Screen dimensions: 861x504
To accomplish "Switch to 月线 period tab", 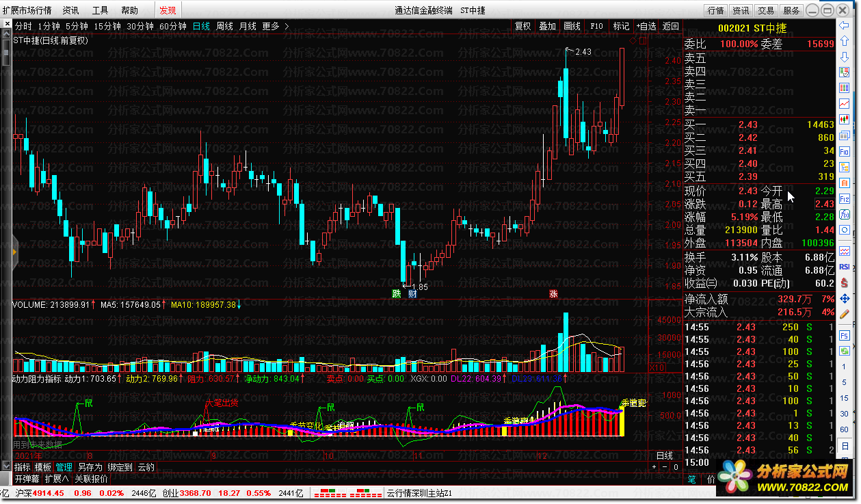I will [248, 26].
